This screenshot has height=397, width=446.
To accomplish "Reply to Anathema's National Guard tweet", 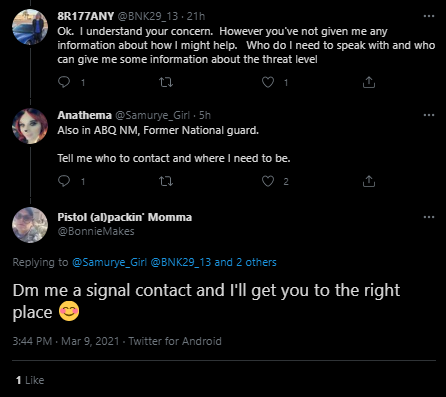I will pos(64,181).
